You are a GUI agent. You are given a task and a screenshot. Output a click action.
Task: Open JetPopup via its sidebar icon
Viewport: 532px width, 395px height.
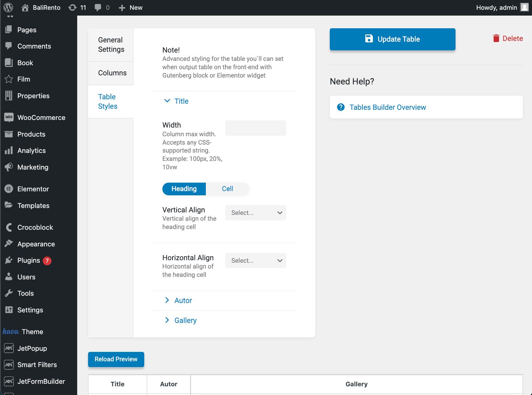click(32, 348)
